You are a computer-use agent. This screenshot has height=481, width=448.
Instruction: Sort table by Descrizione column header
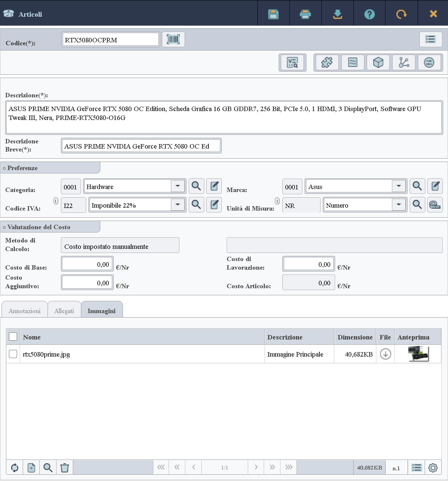click(299, 337)
